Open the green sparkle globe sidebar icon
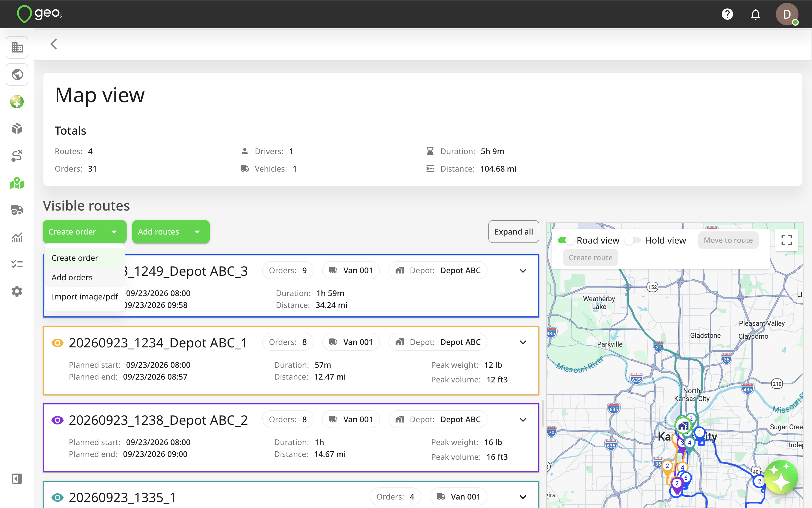Screen dimensions: 812x508 click(17, 102)
